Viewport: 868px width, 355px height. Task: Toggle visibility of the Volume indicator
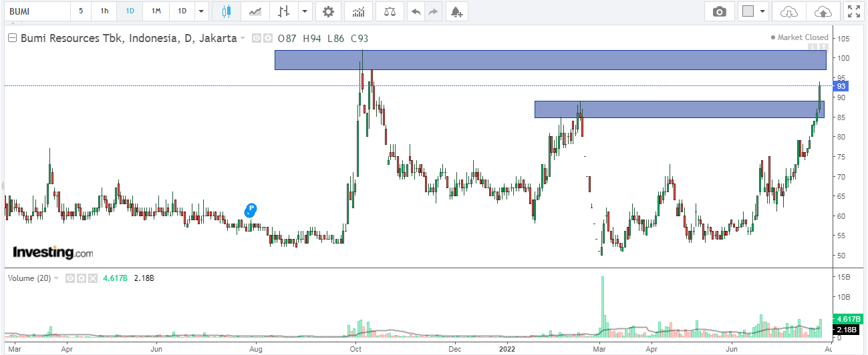69,278
